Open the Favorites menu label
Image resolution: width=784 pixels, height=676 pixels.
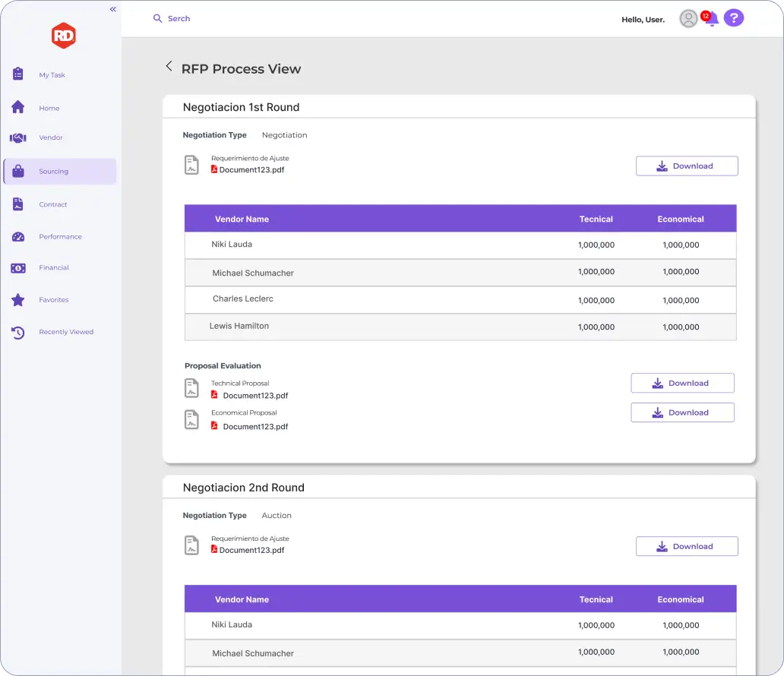click(54, 299)
